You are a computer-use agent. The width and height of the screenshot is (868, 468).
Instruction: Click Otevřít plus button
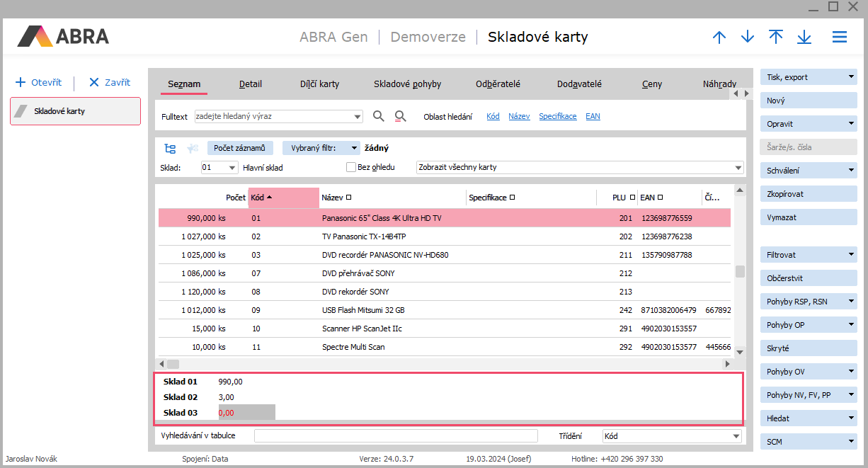39,82
